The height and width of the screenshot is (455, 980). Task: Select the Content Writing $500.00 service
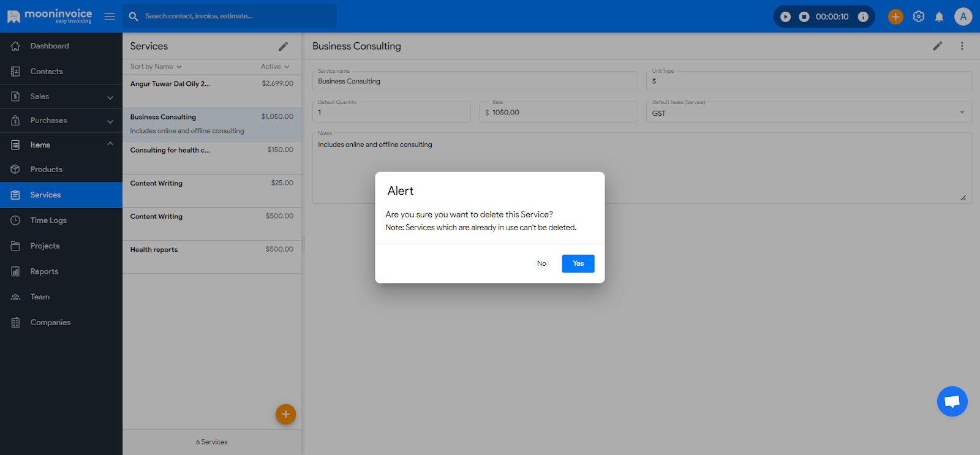tap(212, 224)
